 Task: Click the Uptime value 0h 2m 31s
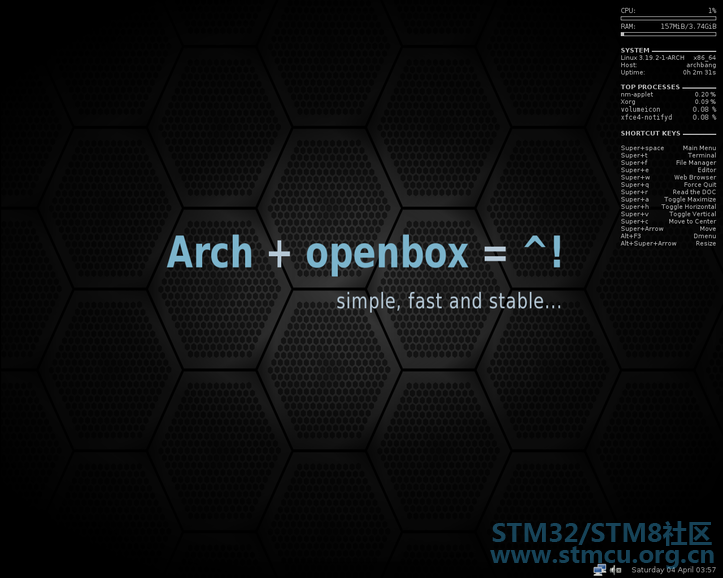(x=699, y=72)
